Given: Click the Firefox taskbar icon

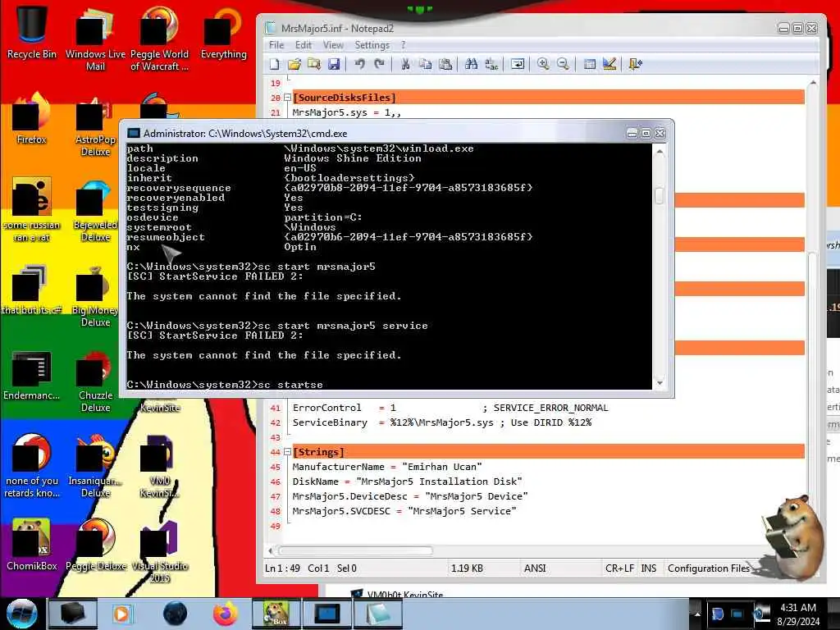Looking at the screenshot, I should pos(226,614).
